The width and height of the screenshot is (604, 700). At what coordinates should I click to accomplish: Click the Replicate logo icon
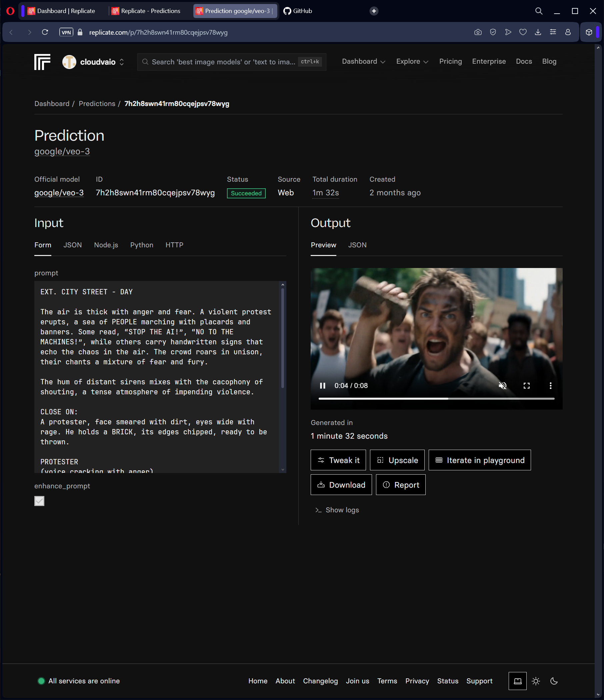point(42,62)
